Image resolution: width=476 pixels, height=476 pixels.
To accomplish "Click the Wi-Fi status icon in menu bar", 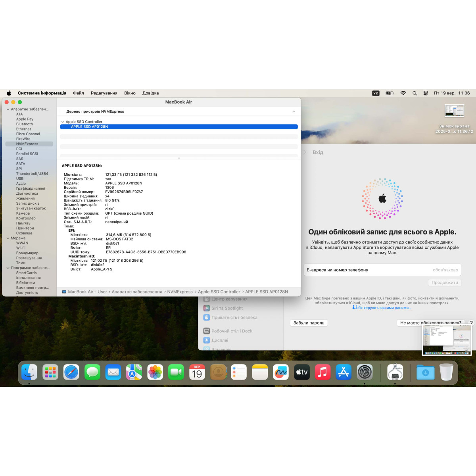I will coord(403,93).
